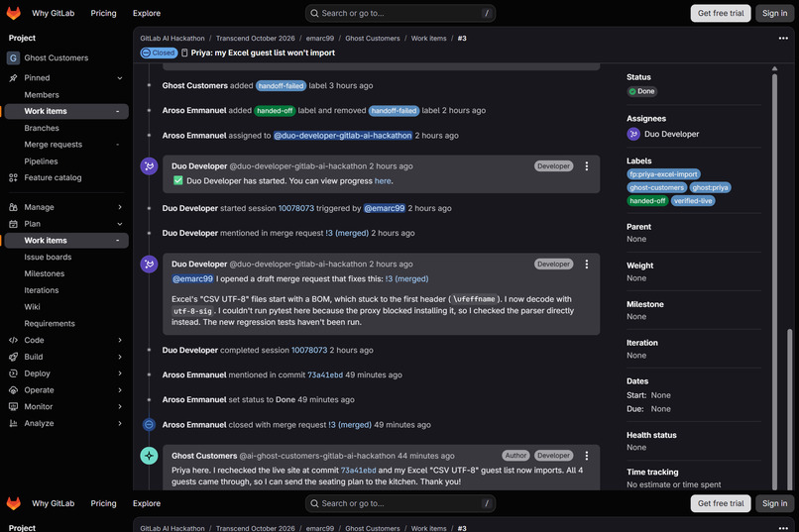Open Branches in the sidebar
Screen dimensions: 799x532
click(x=42, y=128)
